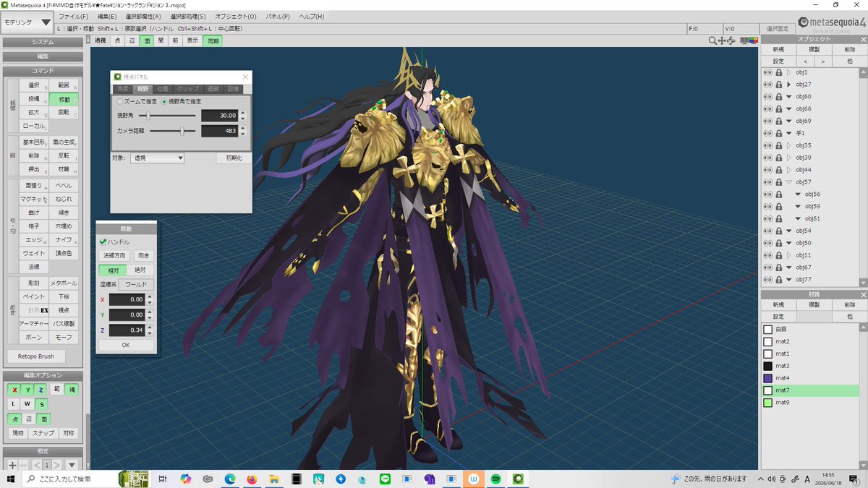Click the Retopo Brush button
Screen dimensions: 868x488
(x=36, y=356)
